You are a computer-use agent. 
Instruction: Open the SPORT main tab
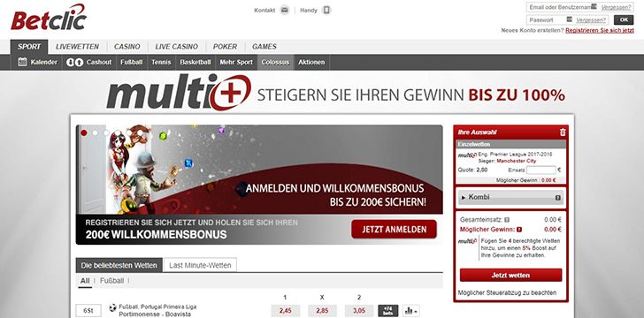pos(29,47)
